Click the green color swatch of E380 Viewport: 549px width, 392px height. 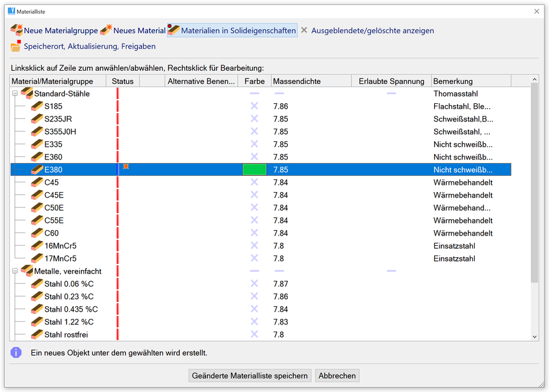pyautogui.click(x=254, y=170)
